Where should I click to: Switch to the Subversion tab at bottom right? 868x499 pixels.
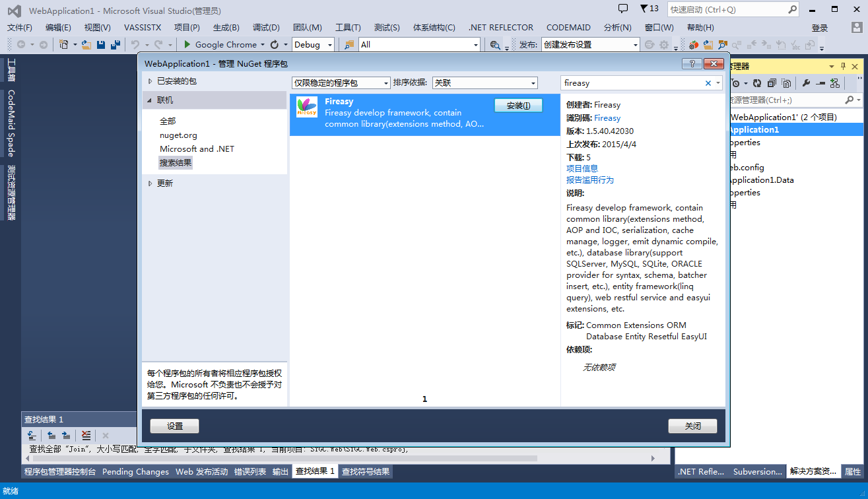point(758,471)
